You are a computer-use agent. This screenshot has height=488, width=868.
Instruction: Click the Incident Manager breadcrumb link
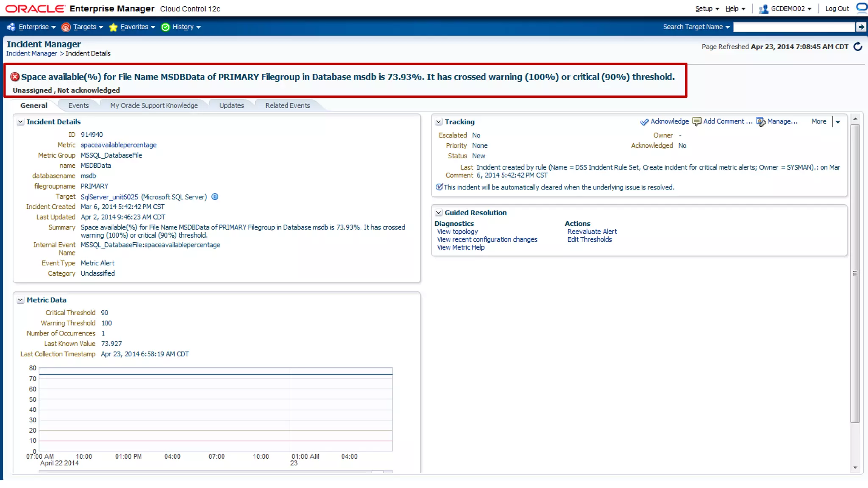pyautogui.click(x=31, y=53)
